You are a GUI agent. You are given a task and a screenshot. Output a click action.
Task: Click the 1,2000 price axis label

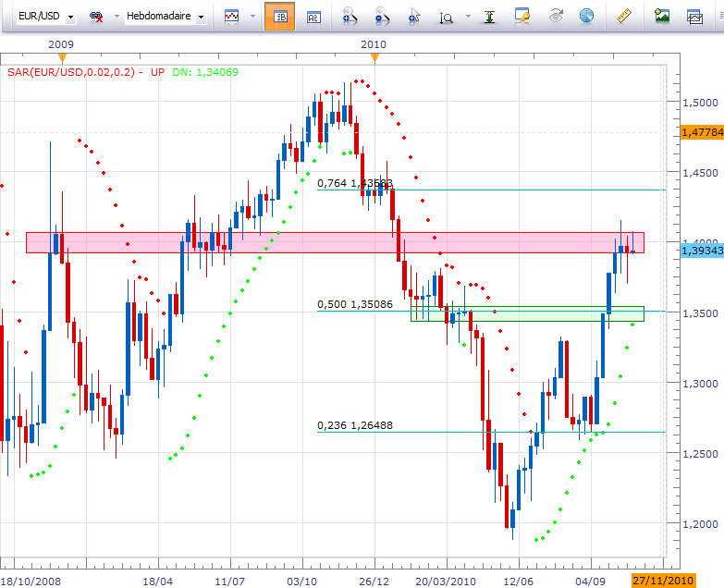click(701, 524)
